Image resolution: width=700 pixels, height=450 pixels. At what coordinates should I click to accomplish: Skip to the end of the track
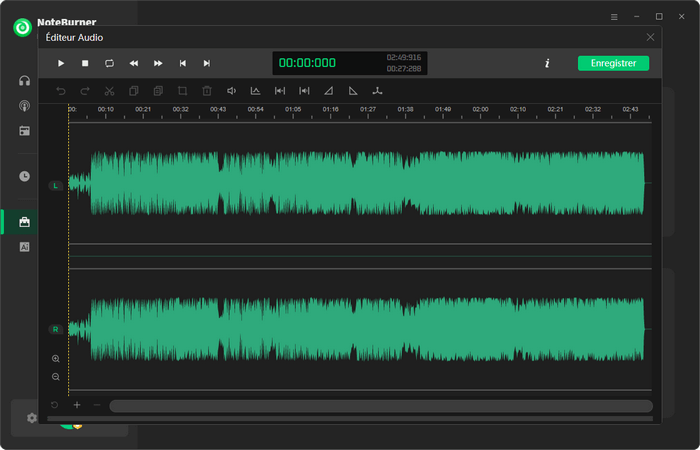click(x=207, y=63)
